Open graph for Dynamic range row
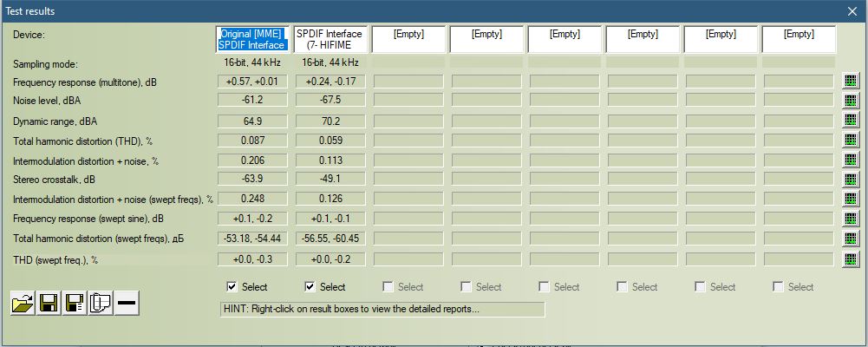This screenshot has width=868, height=347. pyautogui.click(x=850, y=120)
